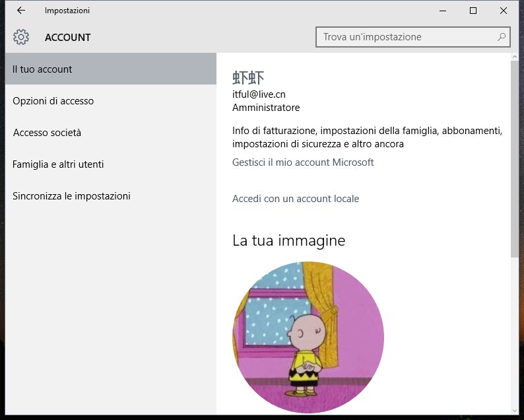Viewport: 524px width, 420px height.
Task: Go back using the back arrow
Action: 21,11
